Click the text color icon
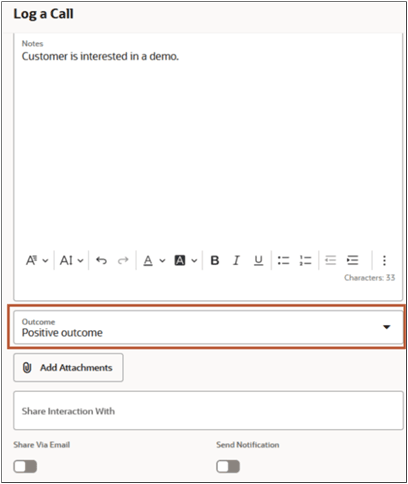This screenshot has width=408, height=484. pos(148,260)
